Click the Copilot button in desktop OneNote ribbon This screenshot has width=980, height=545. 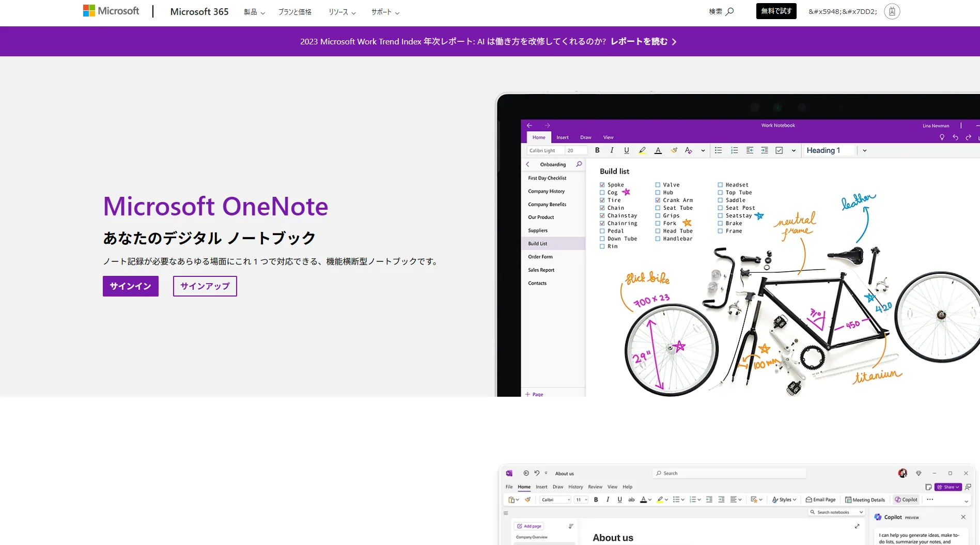point(906,500)
